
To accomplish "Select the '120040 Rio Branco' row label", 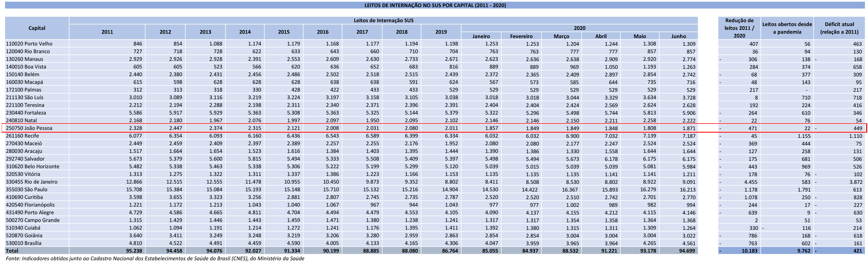I will [x=28, y=52].
